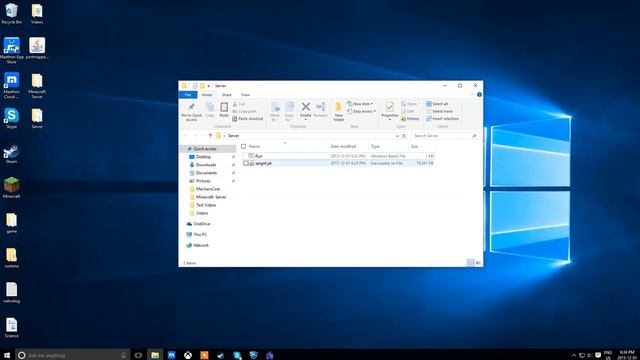Select OneDrive in navigation pane
The image size is (640, 360).
point(202,224)
